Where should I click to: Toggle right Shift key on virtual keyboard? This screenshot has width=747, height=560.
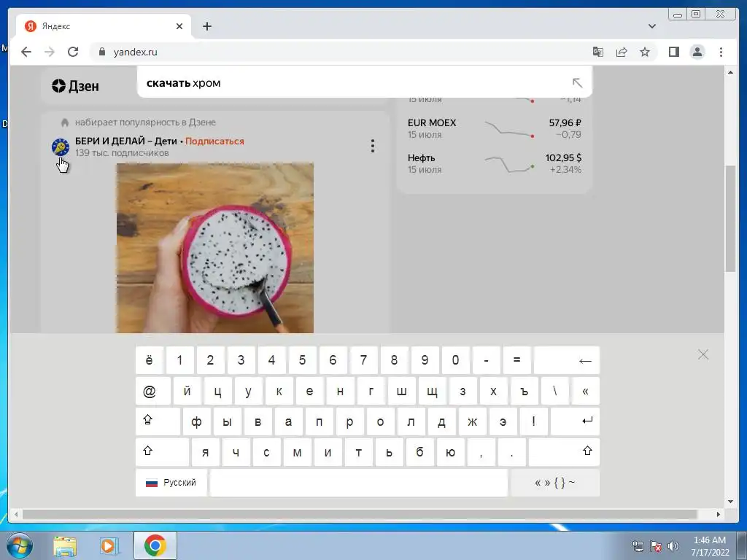564,452
